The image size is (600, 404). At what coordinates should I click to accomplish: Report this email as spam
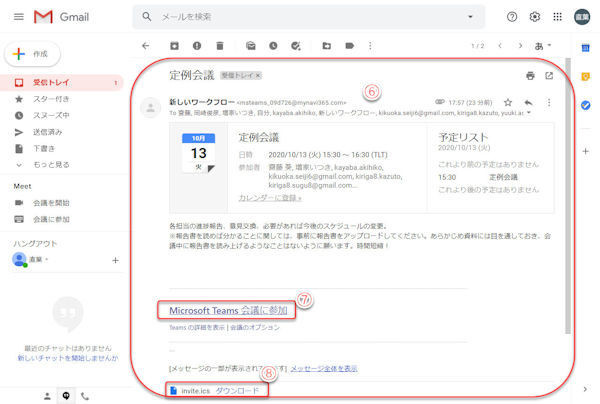click(x=196, y=46)
